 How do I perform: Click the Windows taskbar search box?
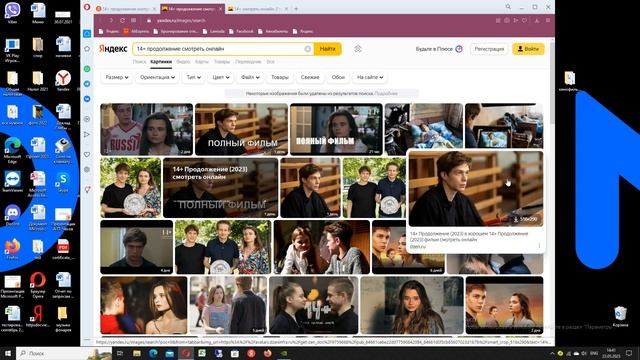(x=64, y=353)
